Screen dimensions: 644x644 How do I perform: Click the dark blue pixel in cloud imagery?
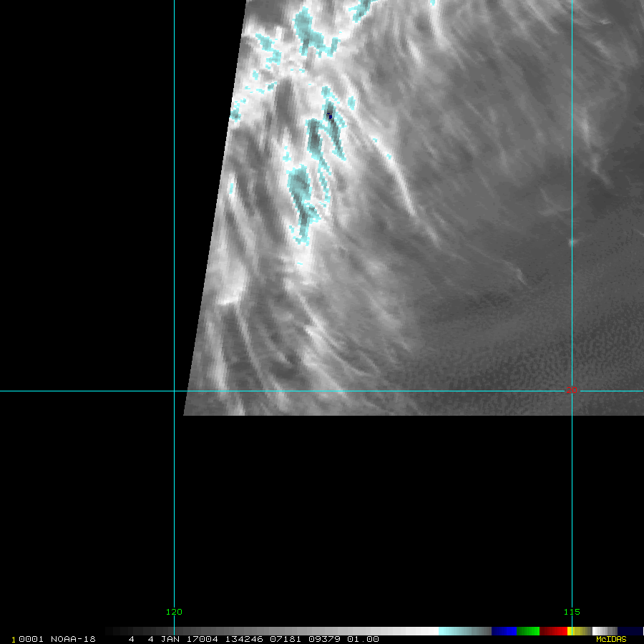point(329,116)
